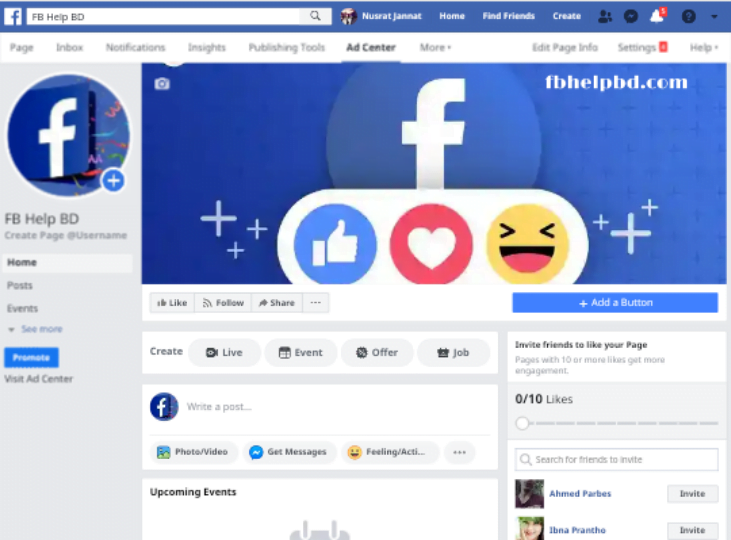The width and height of the screenshot is (731, 540).
Task: Expand the More dropdown in page tabs
Action: tap(435, 47)
